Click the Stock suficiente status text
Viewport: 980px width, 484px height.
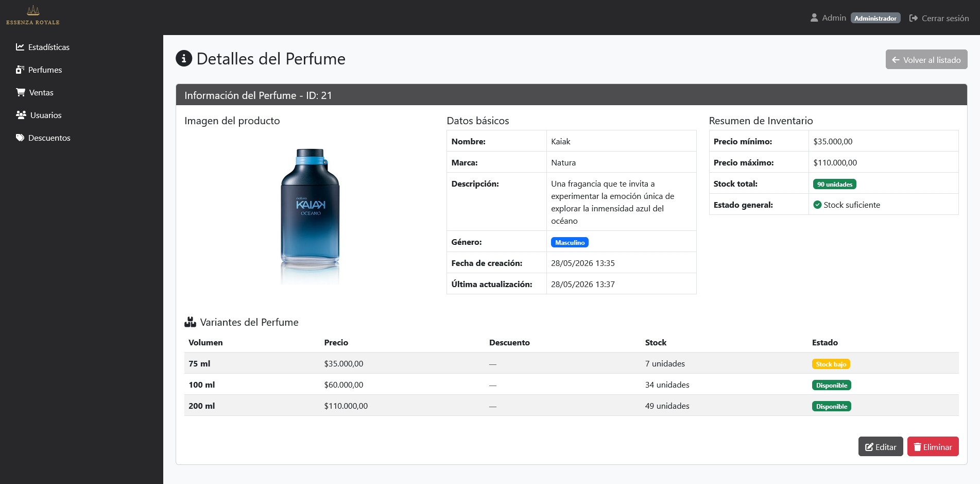852,205
